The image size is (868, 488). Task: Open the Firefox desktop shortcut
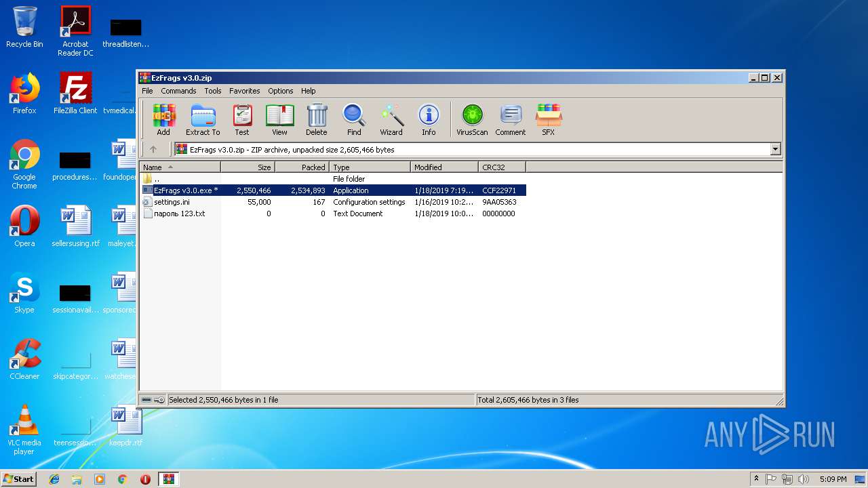click(x=24, y=94)
